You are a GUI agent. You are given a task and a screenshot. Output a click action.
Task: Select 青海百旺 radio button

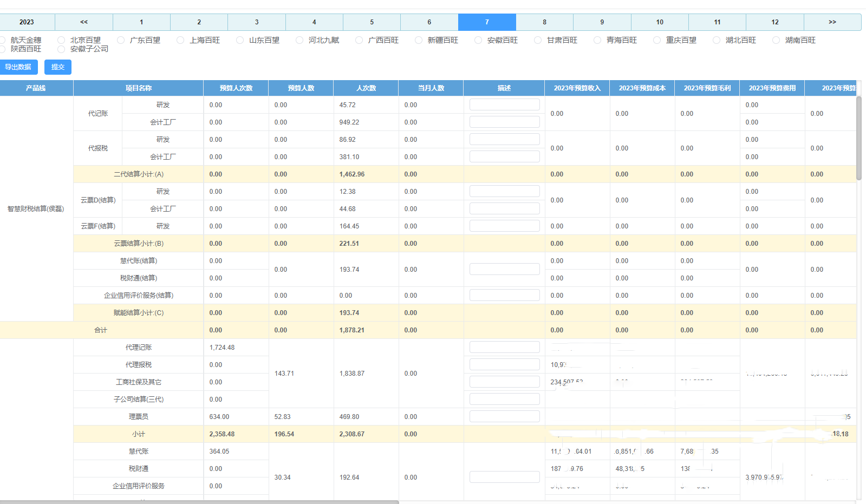click(x=597, y=40)
